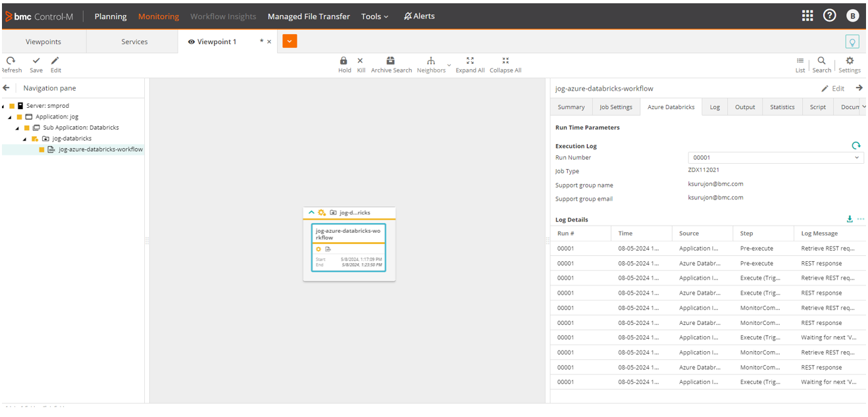Open Alerts
The image size is (868, 417).
point(419,16)
